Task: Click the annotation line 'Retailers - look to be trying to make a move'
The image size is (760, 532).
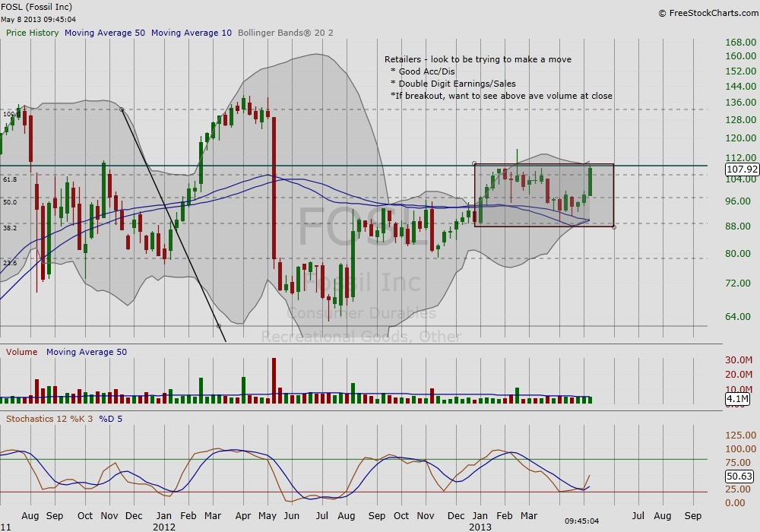Action: (x=478, y=59)
